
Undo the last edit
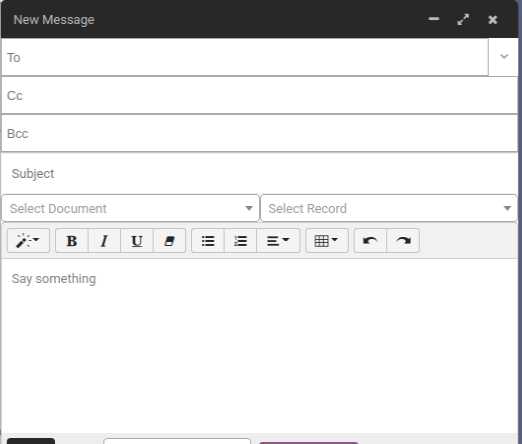click(370, 240)
